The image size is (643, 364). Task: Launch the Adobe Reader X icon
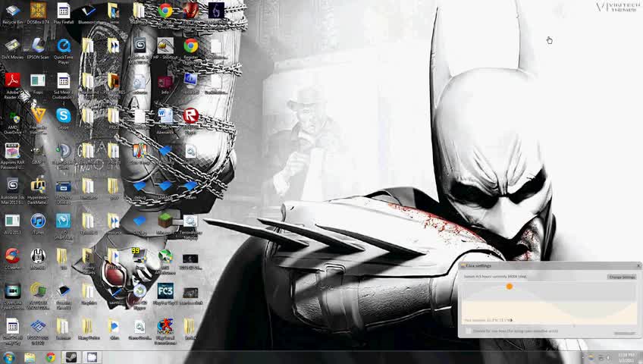(x=12, y=85)
